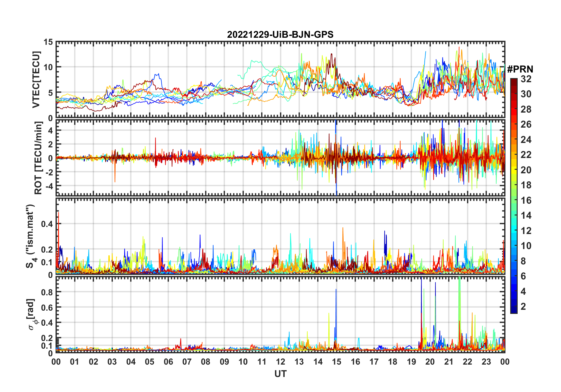This screenshot has width=561, height=392.
Task: Click sigma phi y-axis tick label 0.6
Action: (47, 307)
